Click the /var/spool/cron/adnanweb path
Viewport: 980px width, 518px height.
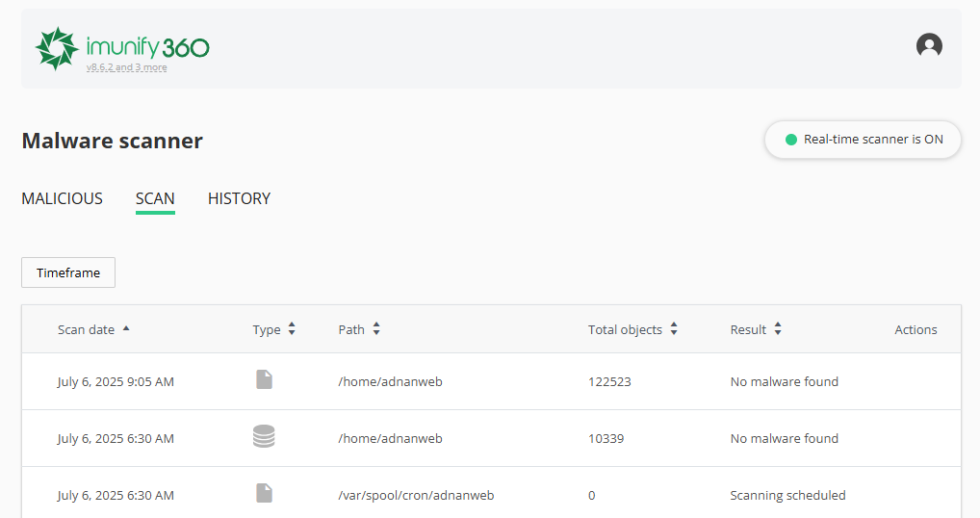point(416,495)
